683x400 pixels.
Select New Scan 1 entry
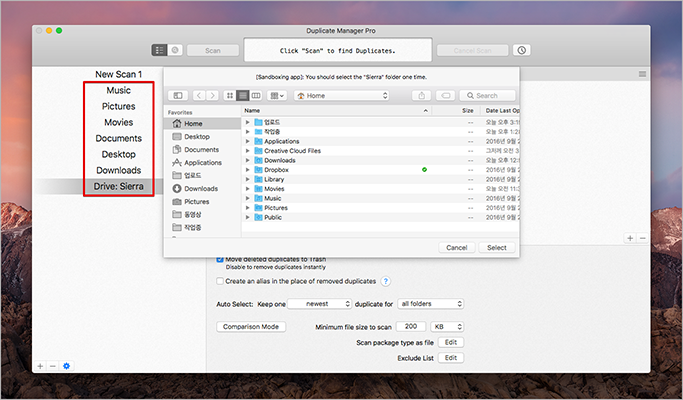point(118,75)
